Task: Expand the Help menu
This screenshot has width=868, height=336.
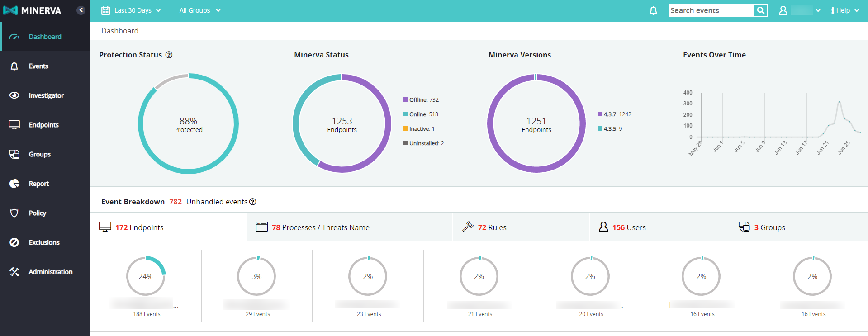Action: click(x=844, y=10)
